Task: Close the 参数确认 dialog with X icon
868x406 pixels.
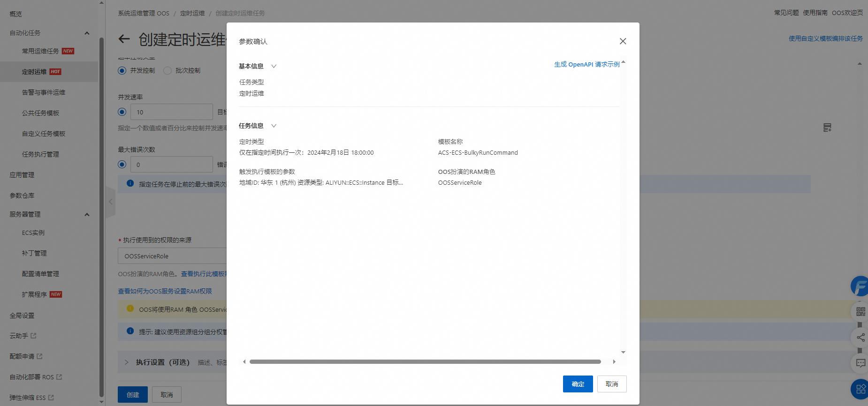Action: 623,41
